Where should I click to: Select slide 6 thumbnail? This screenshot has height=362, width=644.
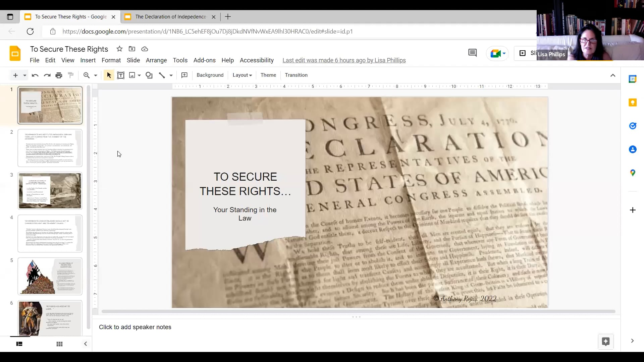click(50, 318)
